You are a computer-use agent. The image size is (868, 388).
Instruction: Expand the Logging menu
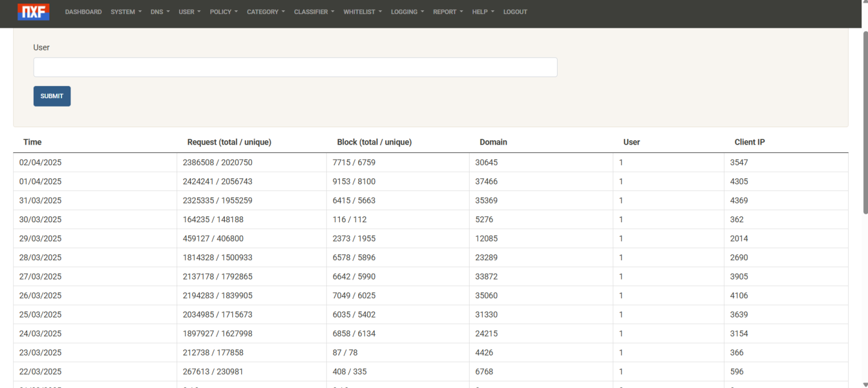pos(407,12)
